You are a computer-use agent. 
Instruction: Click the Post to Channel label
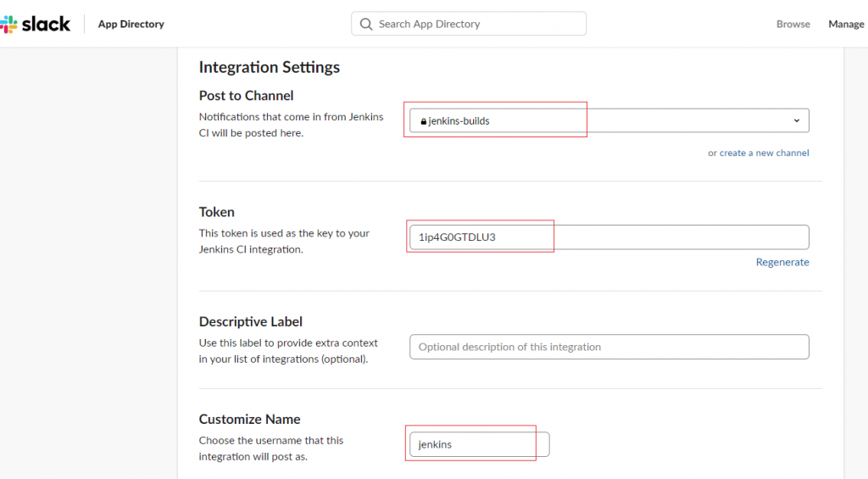click(x=246, y=96)
